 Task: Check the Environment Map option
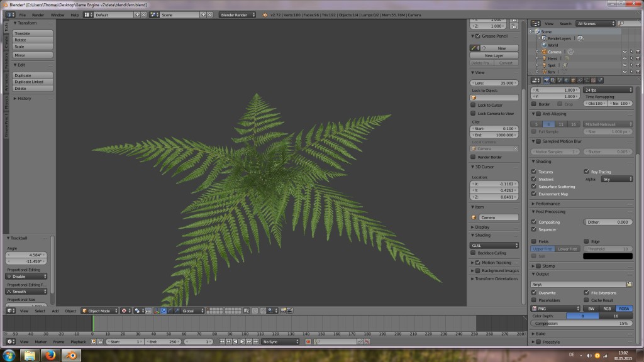533,193
